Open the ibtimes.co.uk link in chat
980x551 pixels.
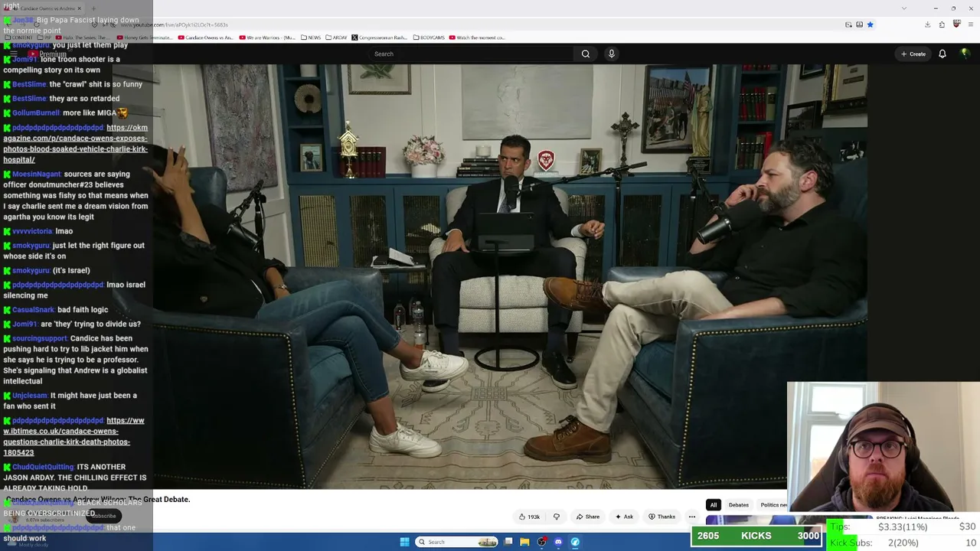pyautogui.click(x=73, y=436)
